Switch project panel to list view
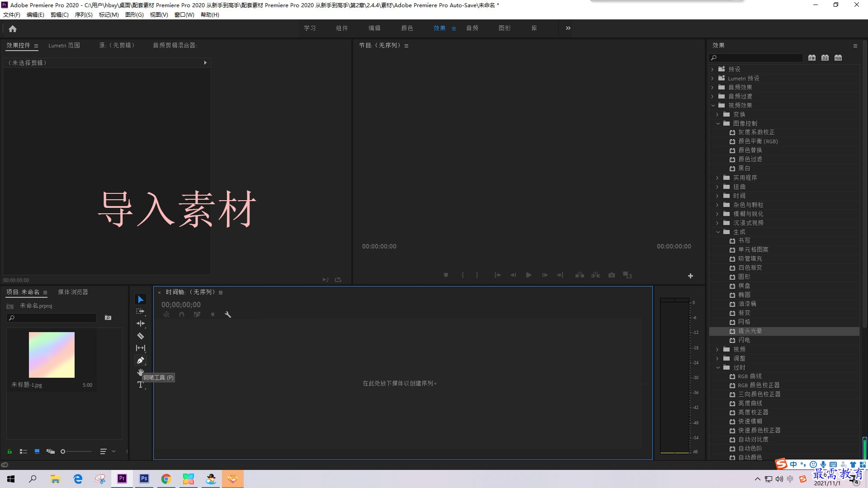 tap(24, 451)
